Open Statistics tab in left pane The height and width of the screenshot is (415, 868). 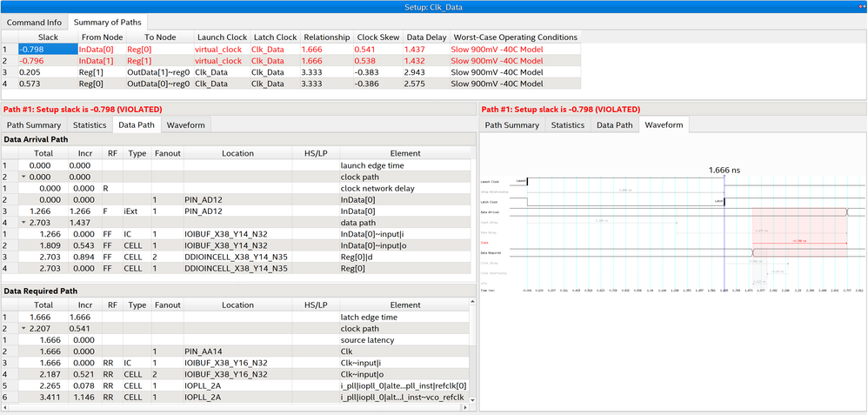coord(90,125)
